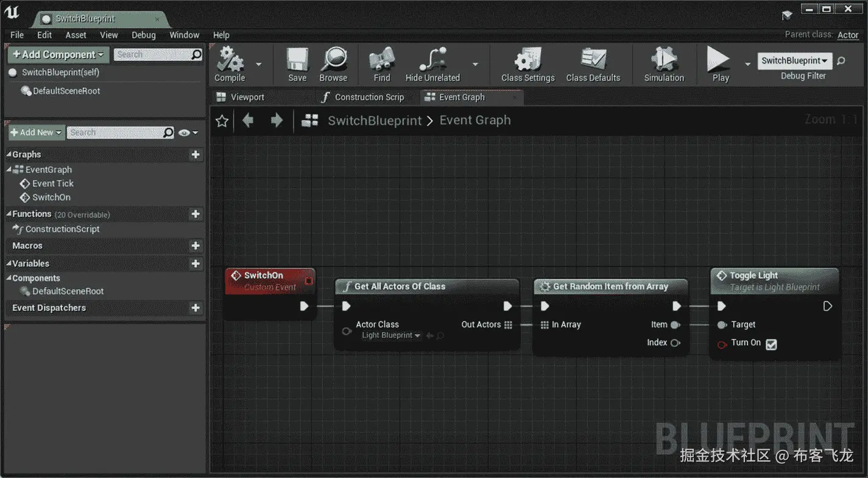
Task: Open the Hide Unrelated options dropdown arrow
Action: (x=476, y=64)
